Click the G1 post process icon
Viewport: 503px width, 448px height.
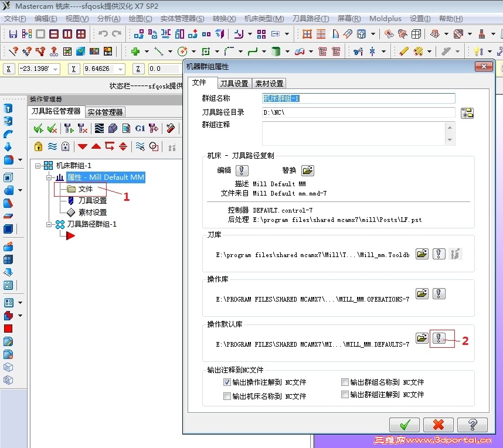point(140,128)
